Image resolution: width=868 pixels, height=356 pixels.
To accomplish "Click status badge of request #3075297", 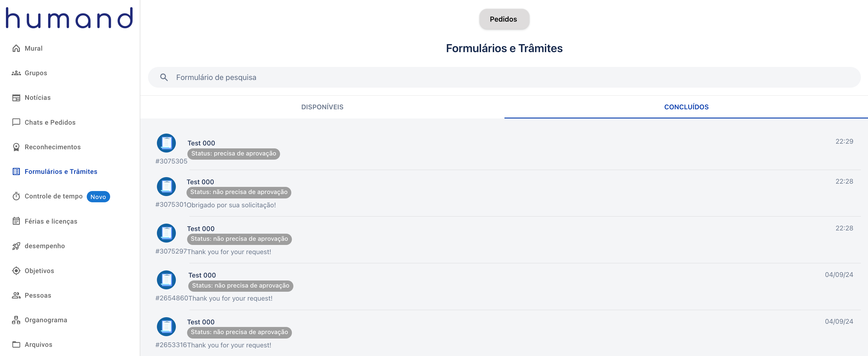I will 239,239.
